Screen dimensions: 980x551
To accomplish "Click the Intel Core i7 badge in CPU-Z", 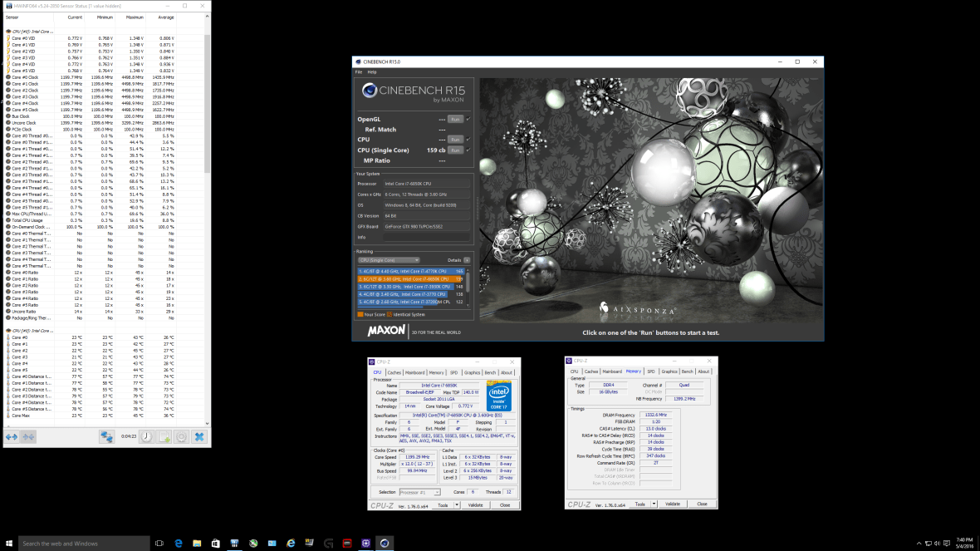I will [x=498, y=396].
